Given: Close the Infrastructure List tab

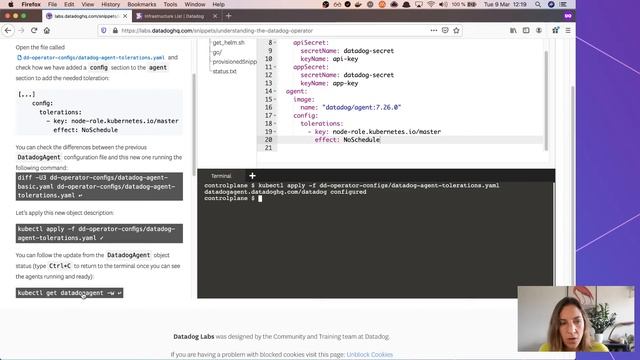Looking at the screenshot, I should pyautogui.click(x=215, y=16).
